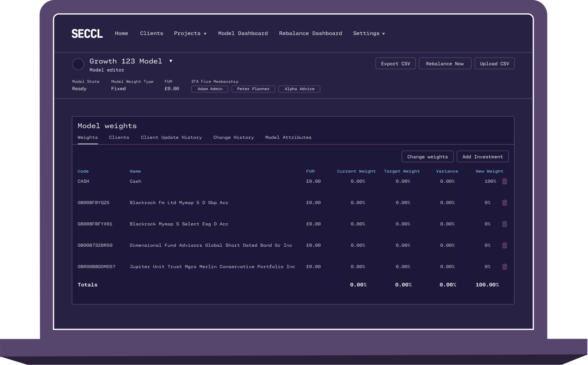Click the SECCL logo
Screen dimensions: 588x365
tap(87, 33)
